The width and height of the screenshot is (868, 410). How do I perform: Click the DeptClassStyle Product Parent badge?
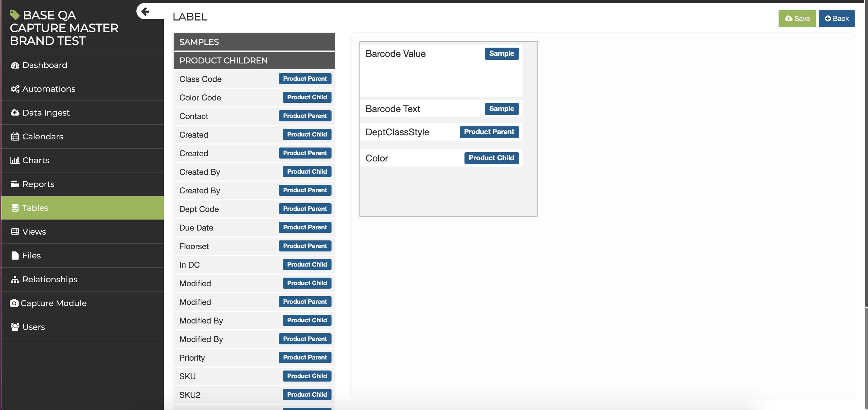point(489,132)
